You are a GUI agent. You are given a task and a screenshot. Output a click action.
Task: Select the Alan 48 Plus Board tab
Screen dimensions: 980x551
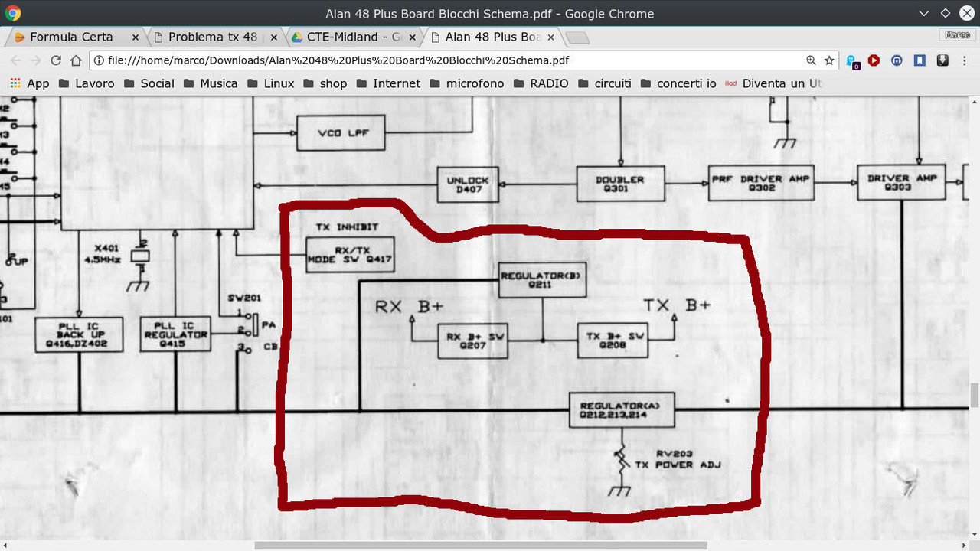click(493, 37)
